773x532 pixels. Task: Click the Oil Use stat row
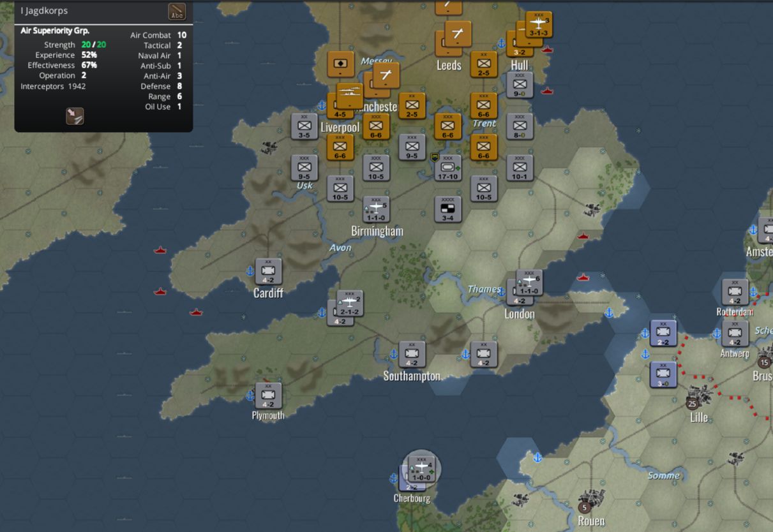click(x=163, y=107)
